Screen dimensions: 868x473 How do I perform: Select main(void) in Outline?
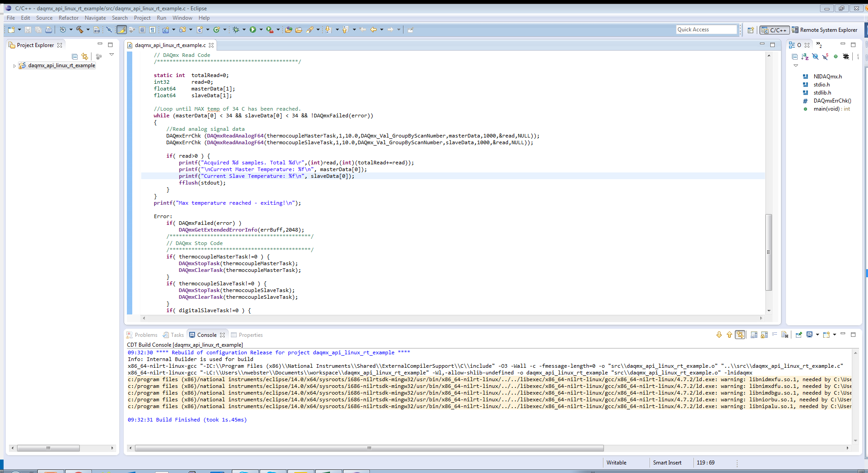[827, 109]
